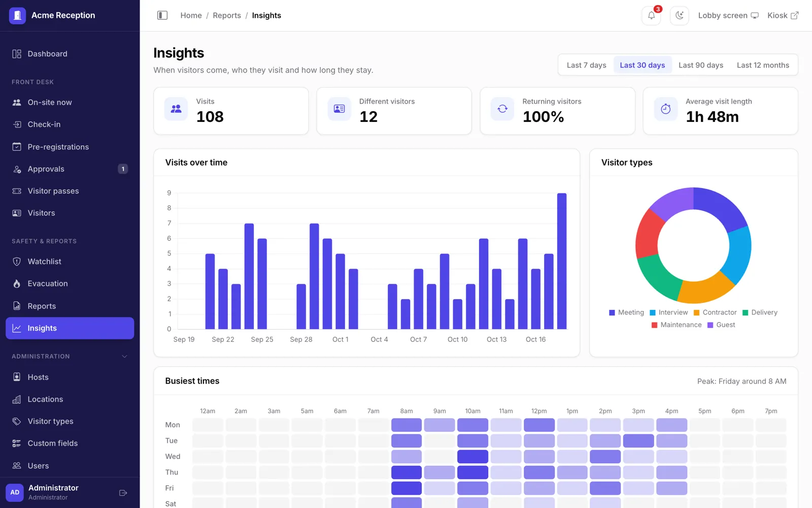Select the Last 30 days range

point(642,65)
